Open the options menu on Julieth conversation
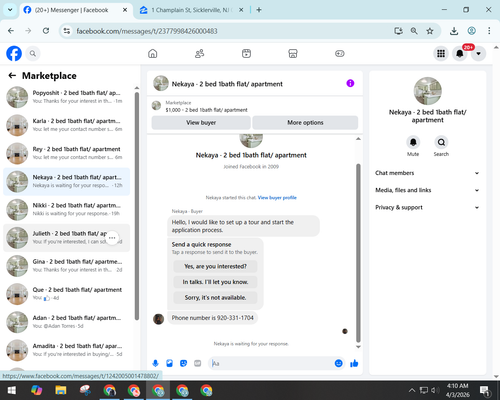The image size is (500, 400). 112,238
